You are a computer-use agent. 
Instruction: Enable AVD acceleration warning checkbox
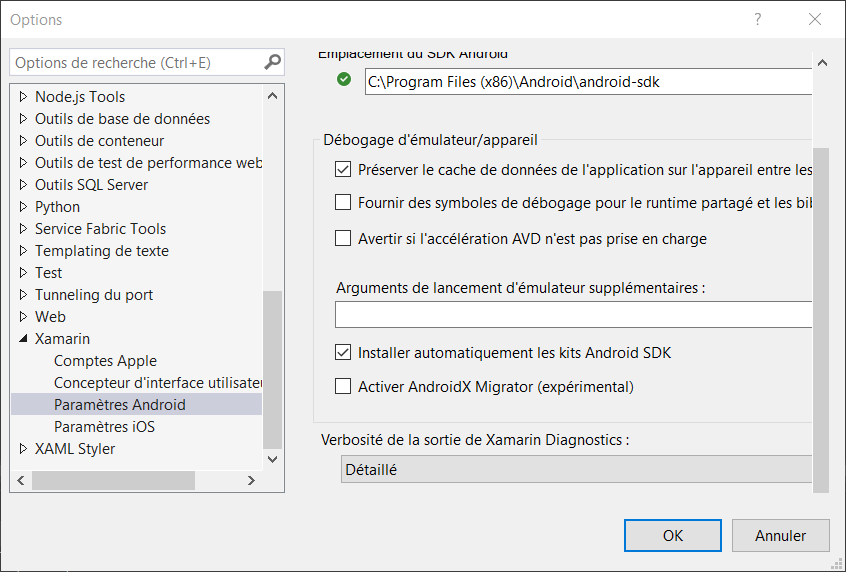[x=343, y=239]
